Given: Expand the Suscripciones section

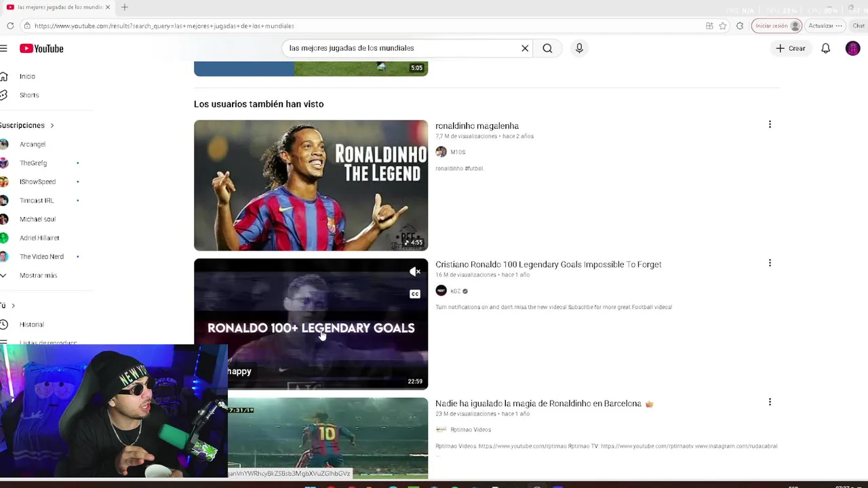Looking at the screenshot, I should (27, 125).
